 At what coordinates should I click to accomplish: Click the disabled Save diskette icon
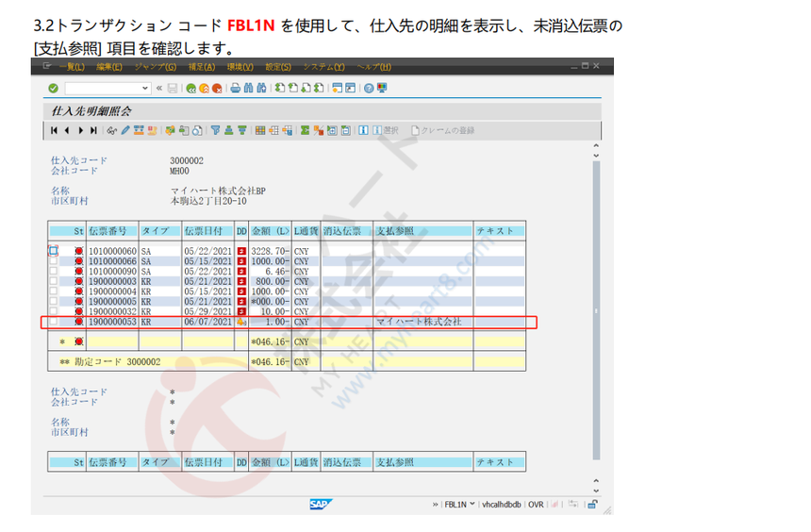click(x=173, y=89)
